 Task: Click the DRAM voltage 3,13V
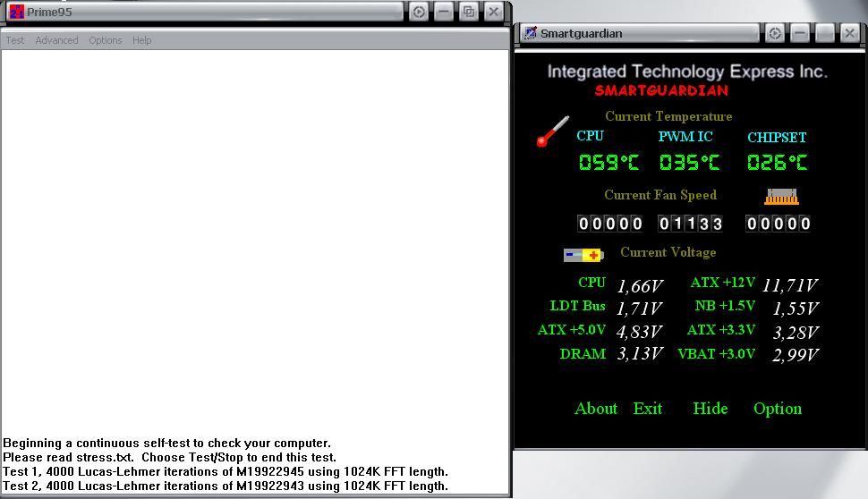tap(641, 353)
